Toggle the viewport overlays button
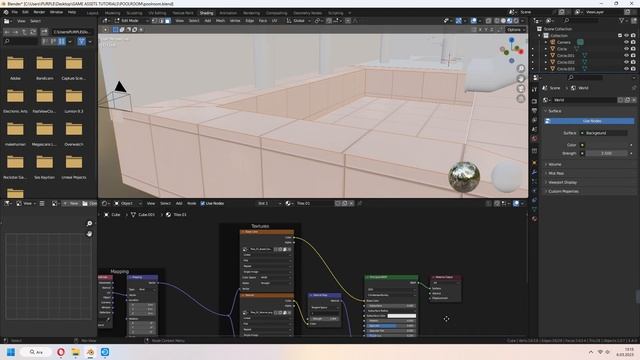The width and height of the screenshot is (640, 360). (x=473, y=20)
